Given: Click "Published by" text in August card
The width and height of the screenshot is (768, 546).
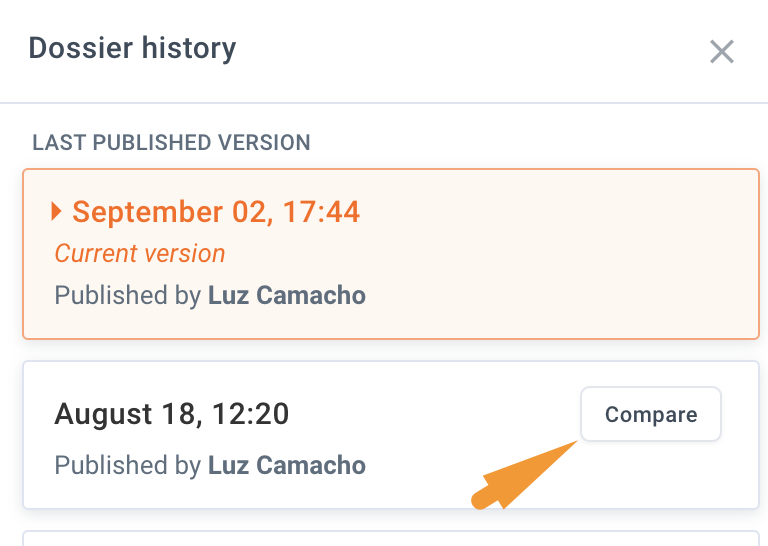Looking at the screenshot, I should click(128, 465).
